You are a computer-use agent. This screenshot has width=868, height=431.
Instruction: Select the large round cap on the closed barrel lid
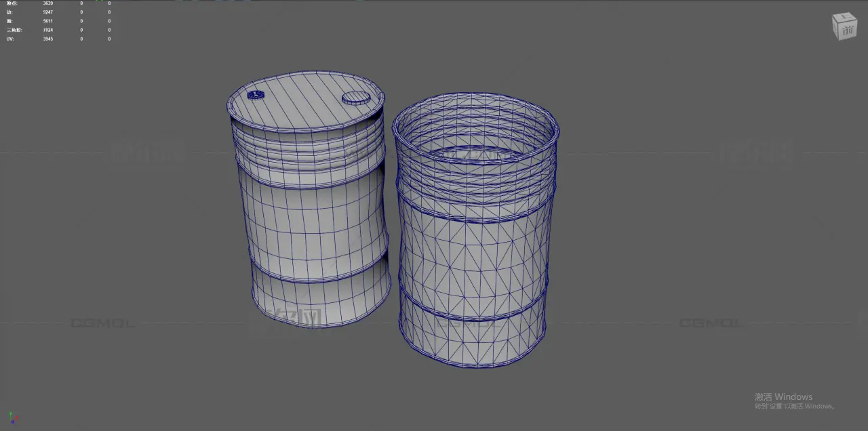[x=357, y=98]
